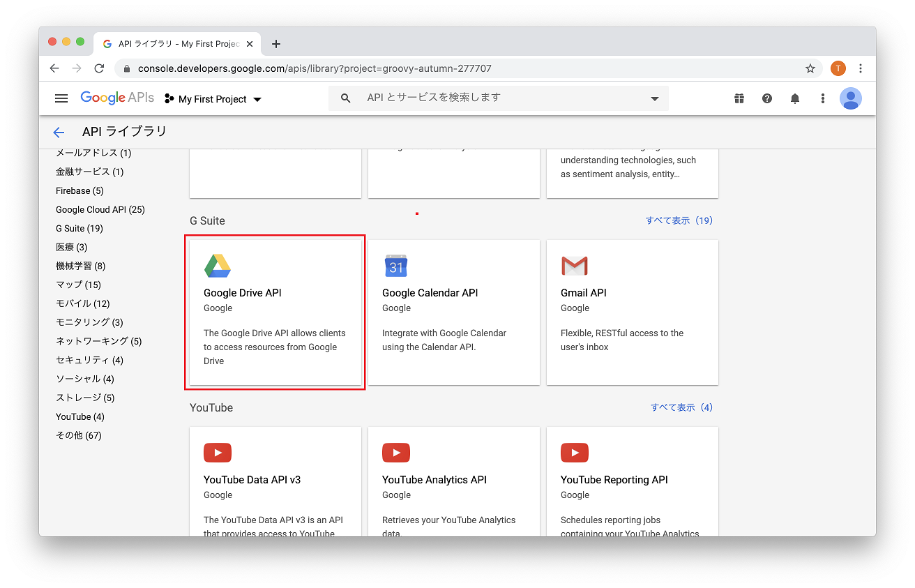Filter by モニタリング (3) category

[x=90, y=322]
